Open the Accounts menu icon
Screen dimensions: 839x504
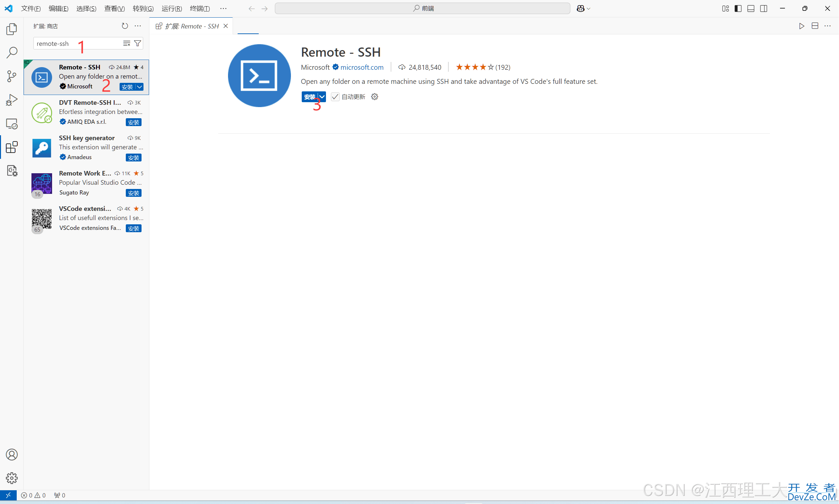(11, 455)
